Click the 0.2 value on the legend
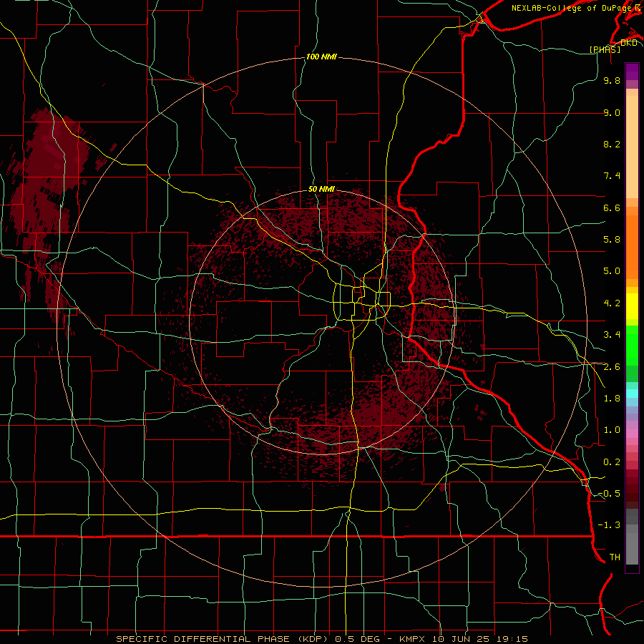Image resolution: width=644 pixels, height=644 pixels. pos(612,462)
